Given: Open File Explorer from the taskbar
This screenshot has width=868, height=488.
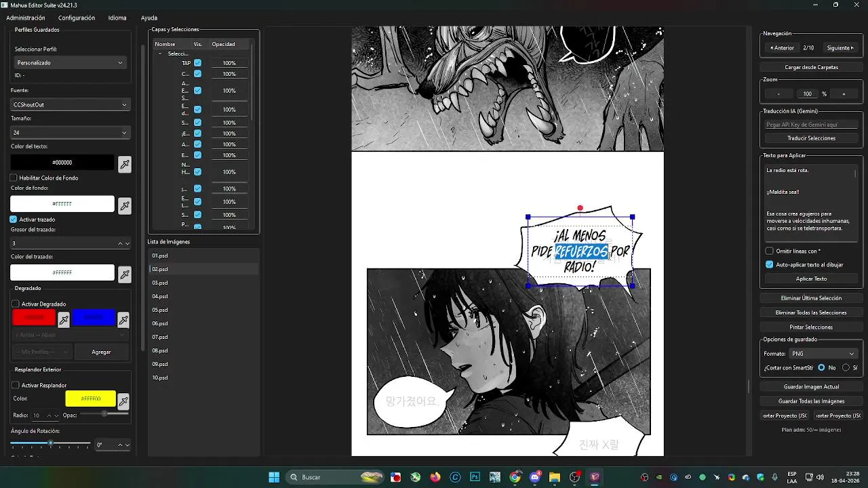Looking at the screenshot, I should (555, 477).
